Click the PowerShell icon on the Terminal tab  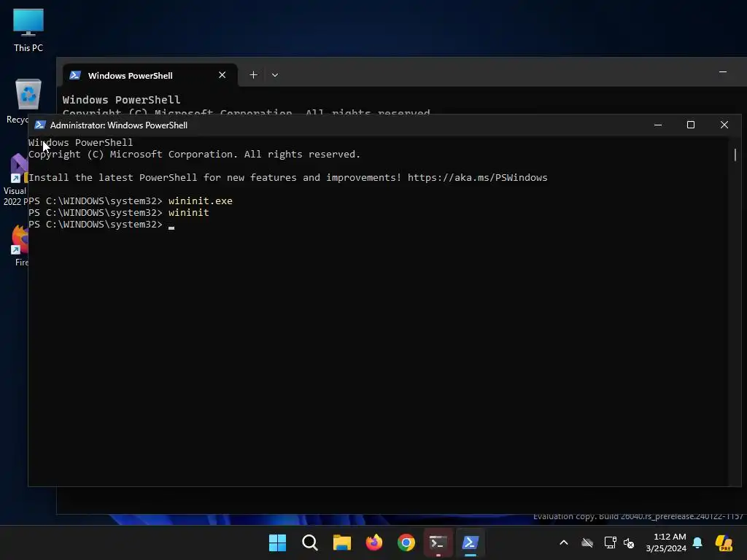click(x=75, y=75)
